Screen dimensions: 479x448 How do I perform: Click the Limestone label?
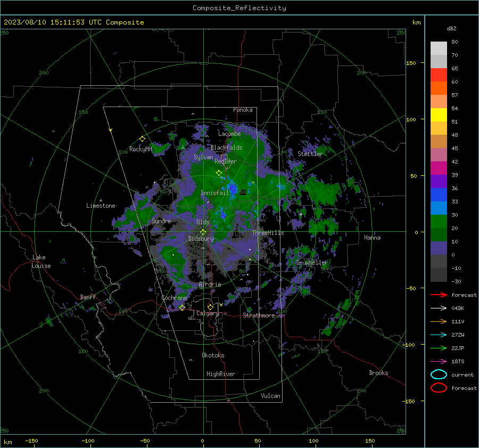(x=101, y=206)
